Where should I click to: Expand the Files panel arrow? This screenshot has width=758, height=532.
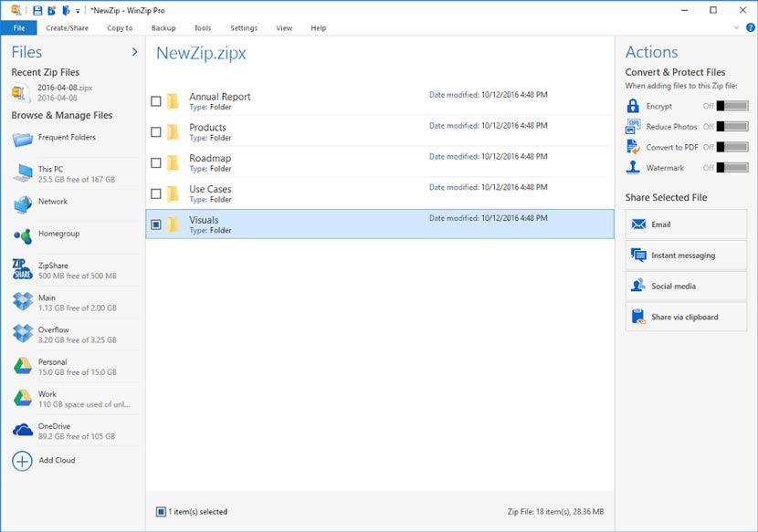point(133,52)
